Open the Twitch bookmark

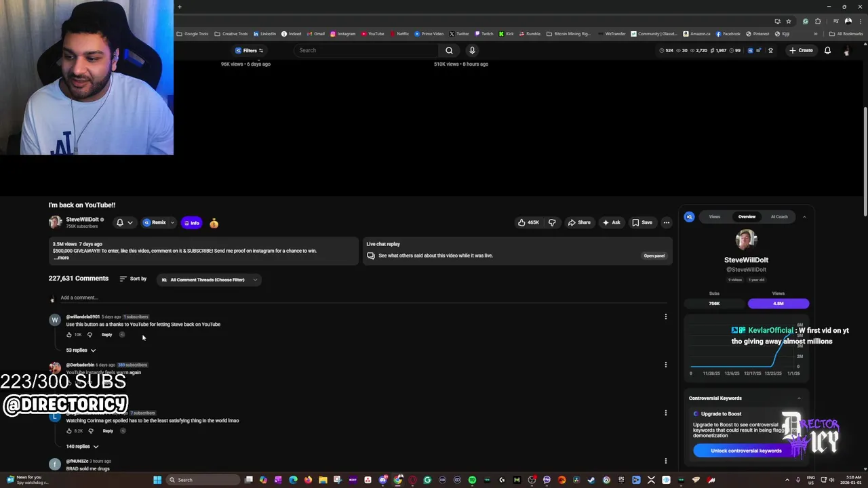[x=484, y=34]
